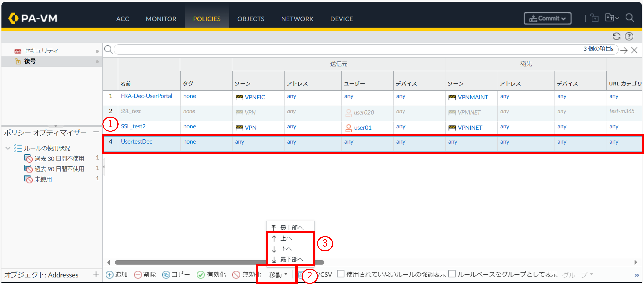Switch to the OBJECTS tab

(251, 19)
